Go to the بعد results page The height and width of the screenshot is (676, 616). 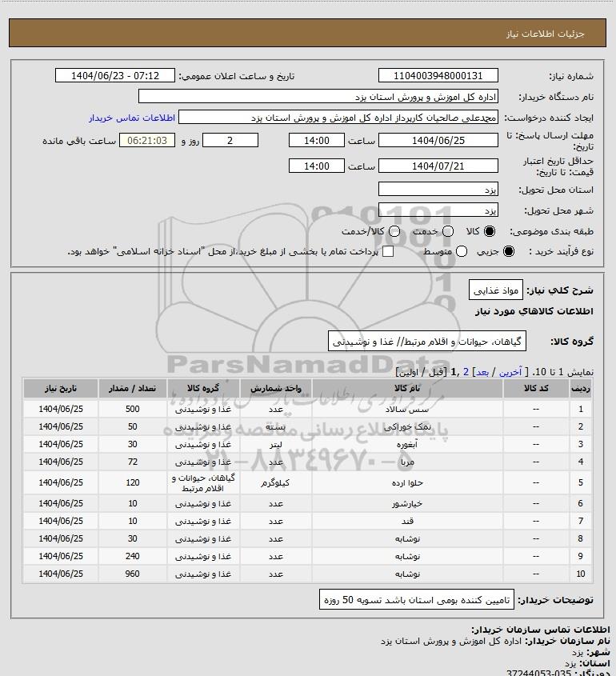tap(482, 372)
